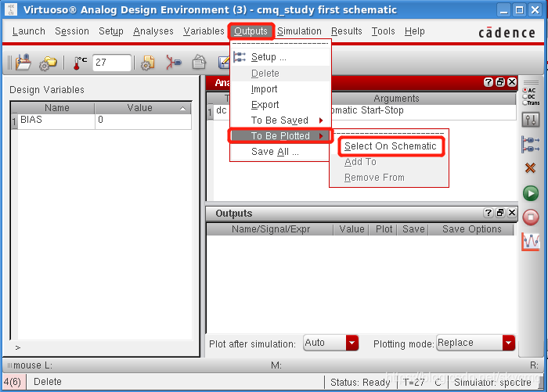
Task: Click the choose analyses probe icon
Action: (x=174, y=63)
